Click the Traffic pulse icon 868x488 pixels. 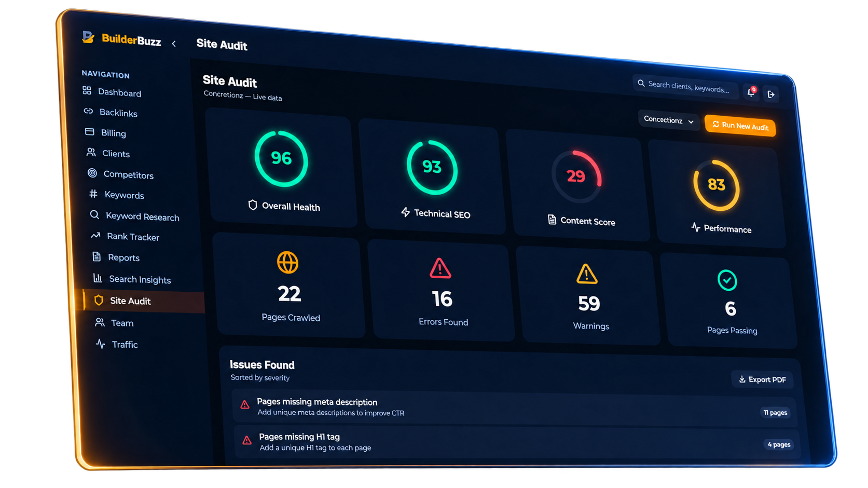click(x=101, y=344)
